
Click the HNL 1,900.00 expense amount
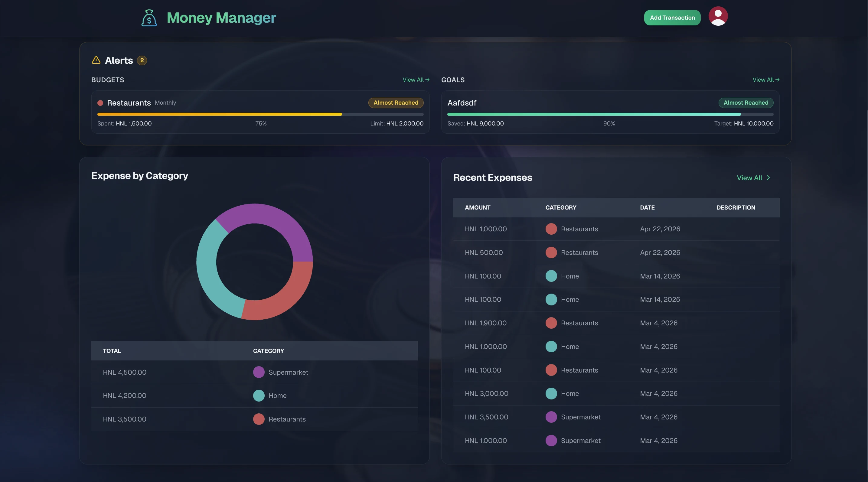tap(485, 323)
